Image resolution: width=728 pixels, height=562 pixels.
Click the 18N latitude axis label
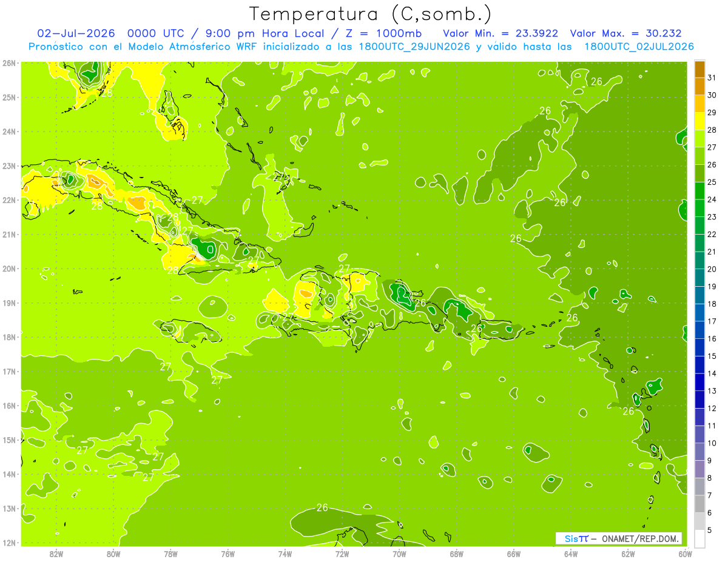pos(8,337)
